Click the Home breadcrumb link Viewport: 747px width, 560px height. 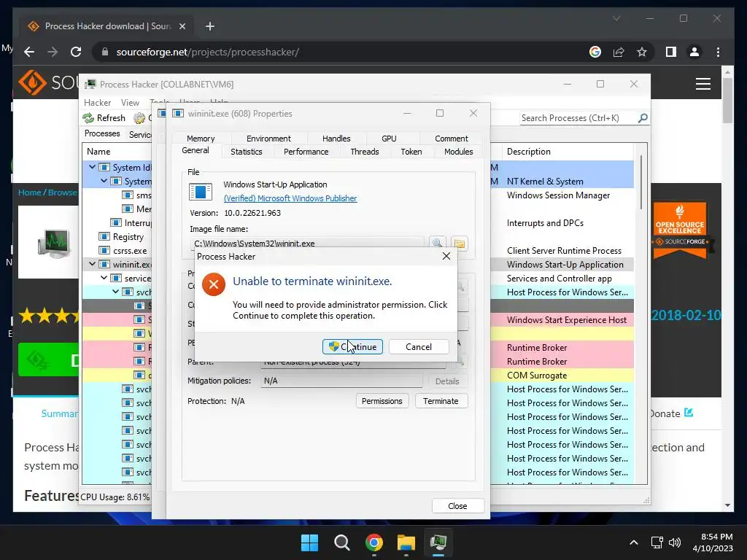(29, 192)
